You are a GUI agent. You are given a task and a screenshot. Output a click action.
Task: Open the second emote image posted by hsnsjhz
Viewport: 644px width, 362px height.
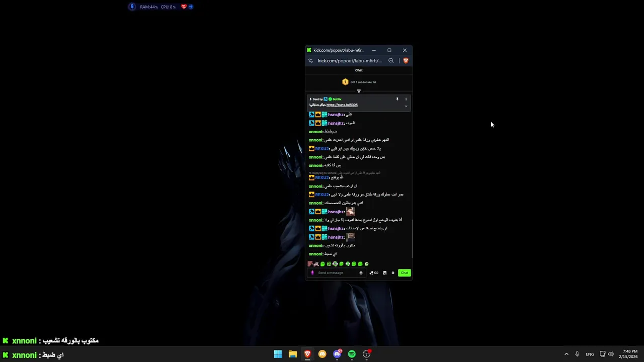(x=350, y=237)
